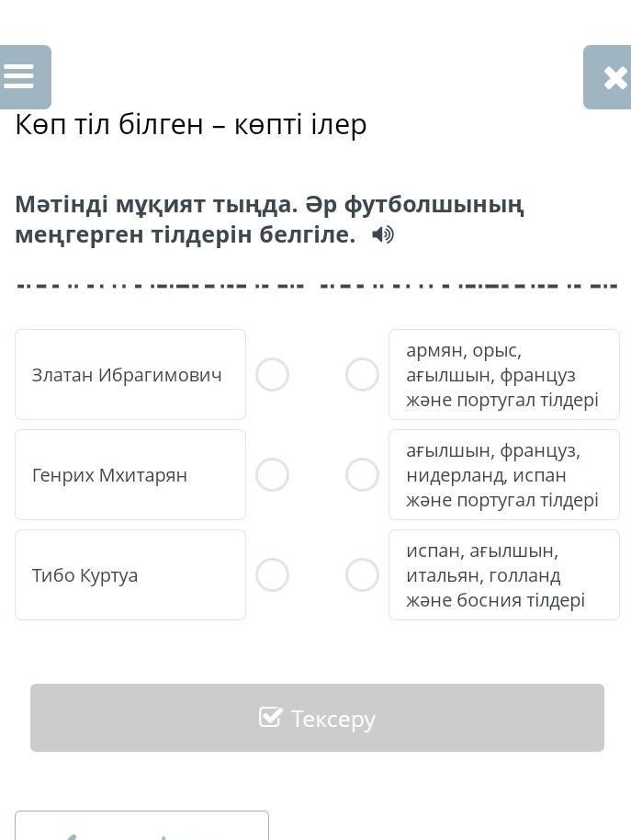The width and height of the screenshot is (631, 840).
Task: Select radio button for ағылшын, француз, нидерланд option
Action: click(x=362, y=475)
